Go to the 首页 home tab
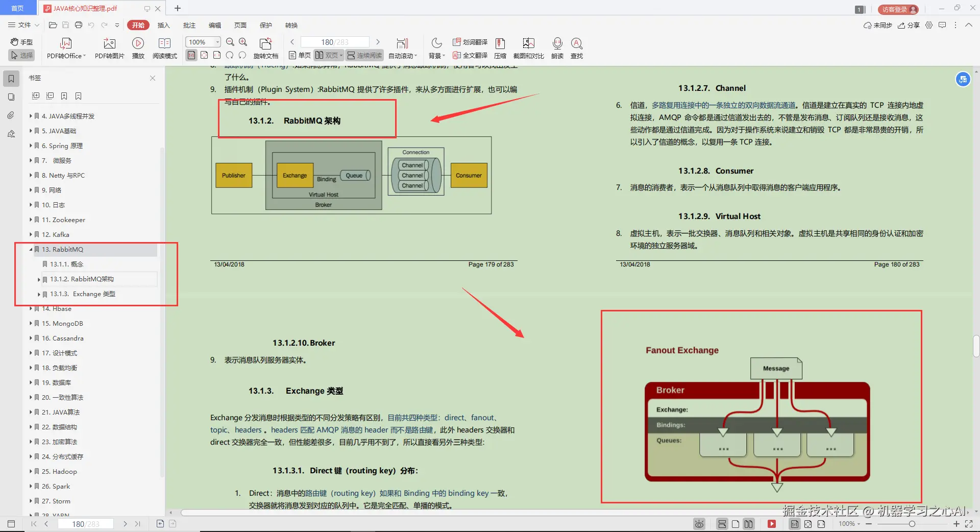980x532 pixels. tap(18, 8)
